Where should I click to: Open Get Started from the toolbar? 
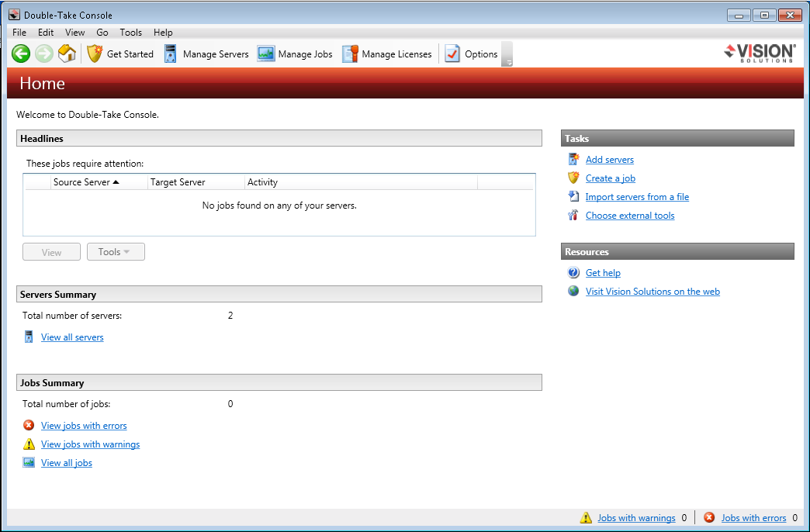tap(120, 54)
